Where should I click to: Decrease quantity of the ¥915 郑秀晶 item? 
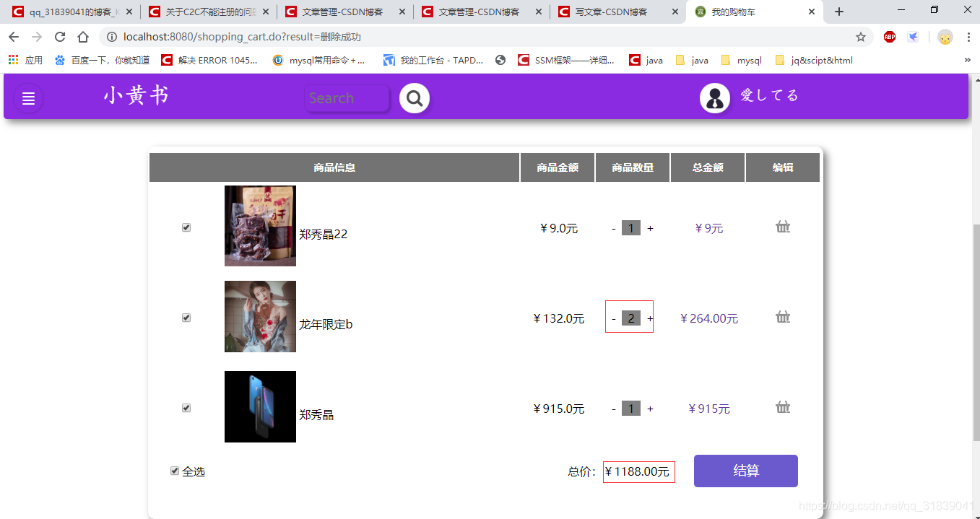coord(614,409)
